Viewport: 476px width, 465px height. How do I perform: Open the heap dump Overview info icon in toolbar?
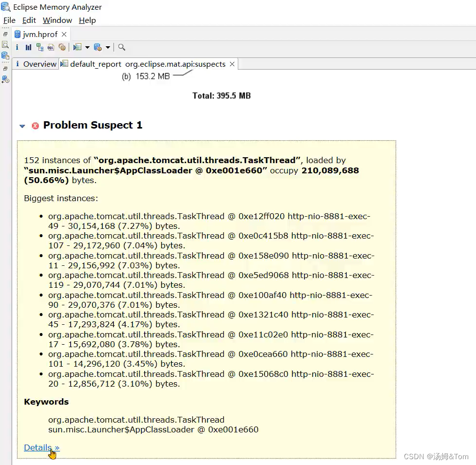tap(17, 47)
